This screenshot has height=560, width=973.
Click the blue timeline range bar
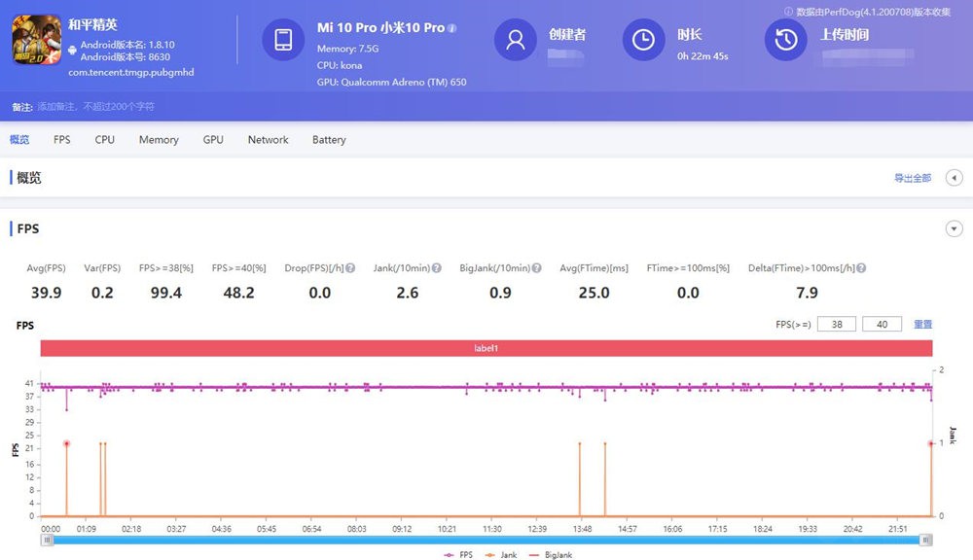click(486, 541)
